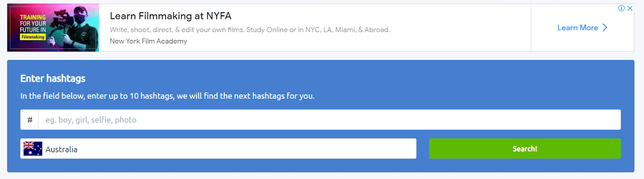Follow the Learn More link
Viewport: 644px width, 179px height.
point(577,28)
